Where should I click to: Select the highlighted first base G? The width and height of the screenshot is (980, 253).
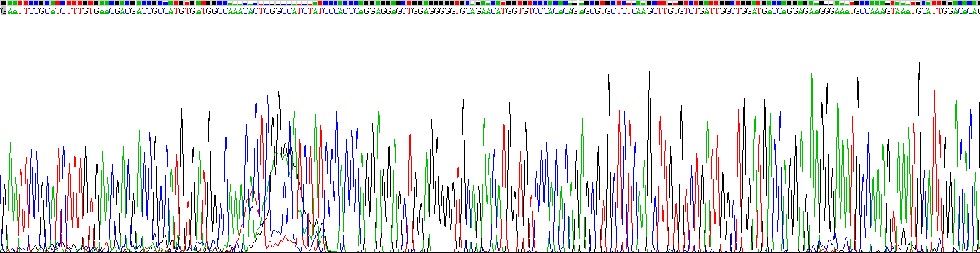pos(3,12)
